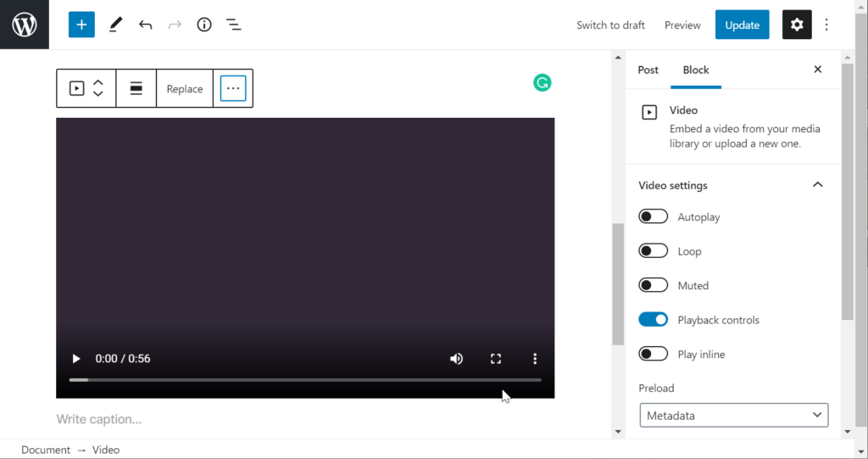Click the settings gear icon

(796, 25)
